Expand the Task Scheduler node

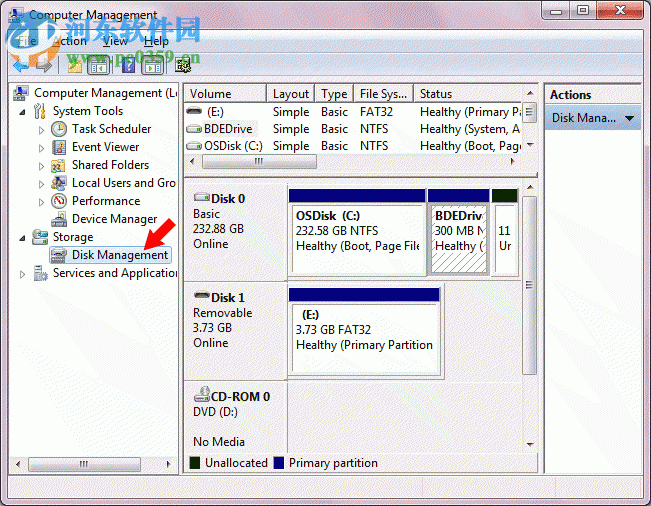pos(41,130)
